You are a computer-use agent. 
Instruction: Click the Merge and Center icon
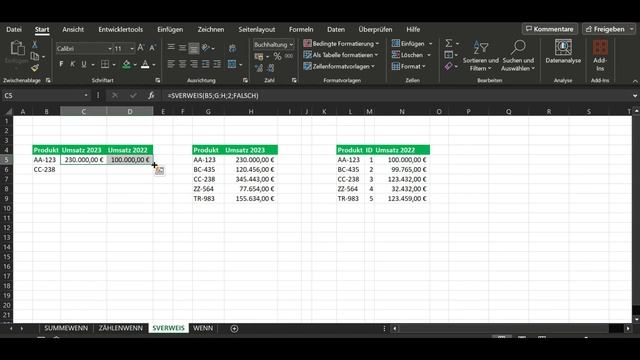[x=232, y=64]
